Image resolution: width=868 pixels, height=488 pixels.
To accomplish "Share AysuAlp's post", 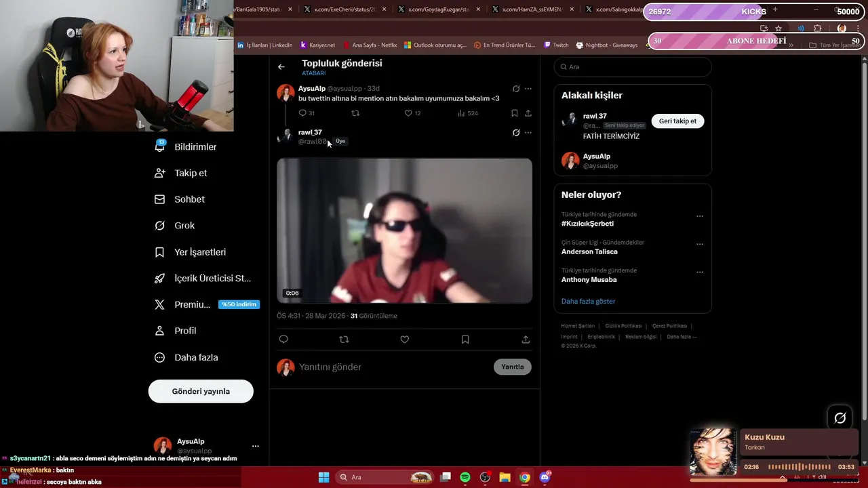I will (x=528, y=113).
